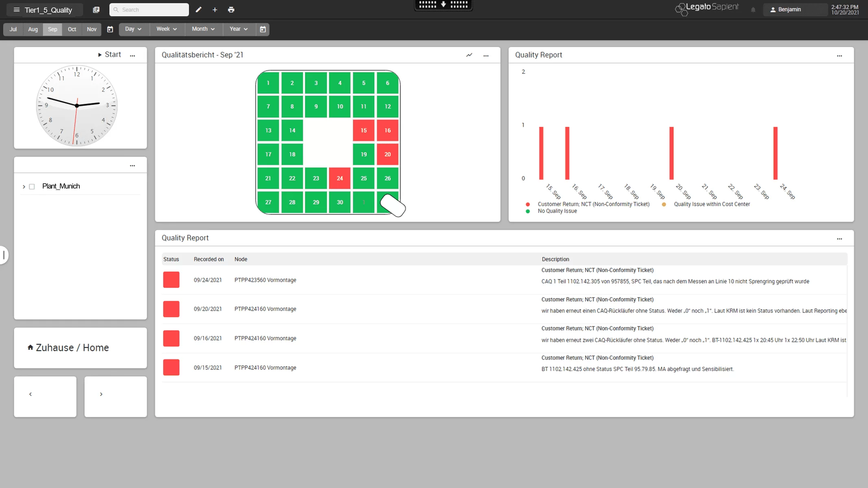Sort by the Node column header
Image resolution: width=868 pixels, height=488 pixels.
pyautogui.click(x=241, y=259)
